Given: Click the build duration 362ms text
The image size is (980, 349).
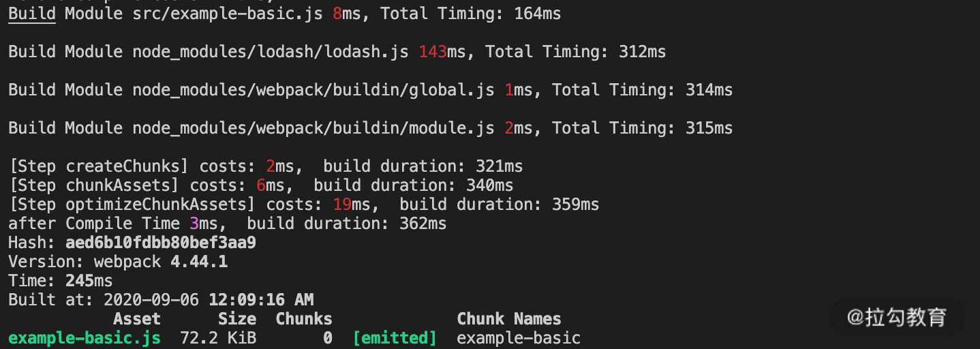Looking at the screenshot, I should [x=347, y=224].
